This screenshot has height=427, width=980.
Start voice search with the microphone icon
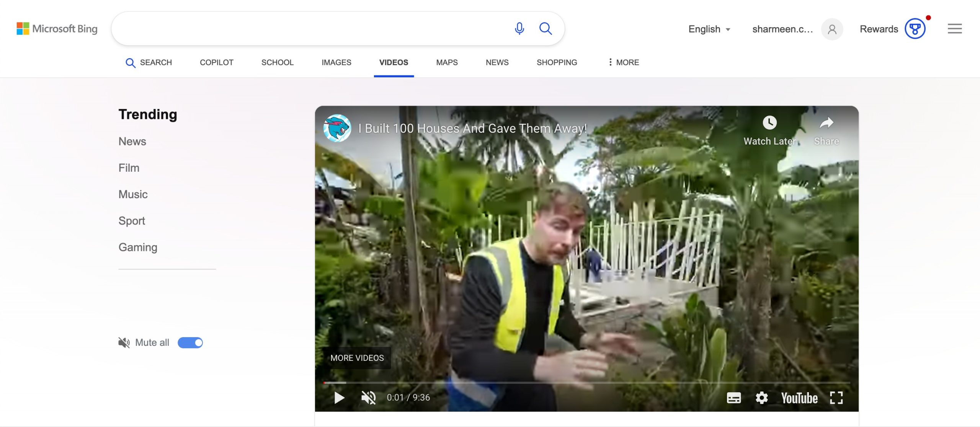point(519,29)
